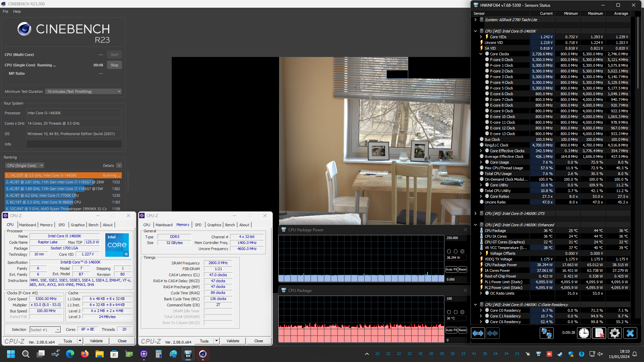Click HWiNFO expand-all blue arrows icon

click(478, 333)
